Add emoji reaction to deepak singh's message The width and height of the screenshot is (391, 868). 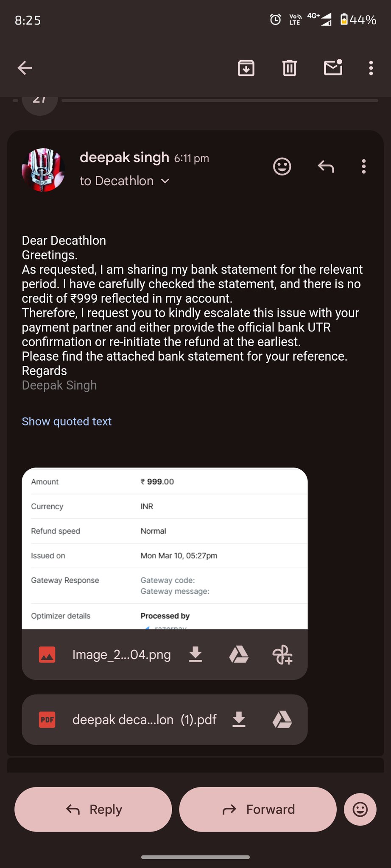(x=282, y=167)
